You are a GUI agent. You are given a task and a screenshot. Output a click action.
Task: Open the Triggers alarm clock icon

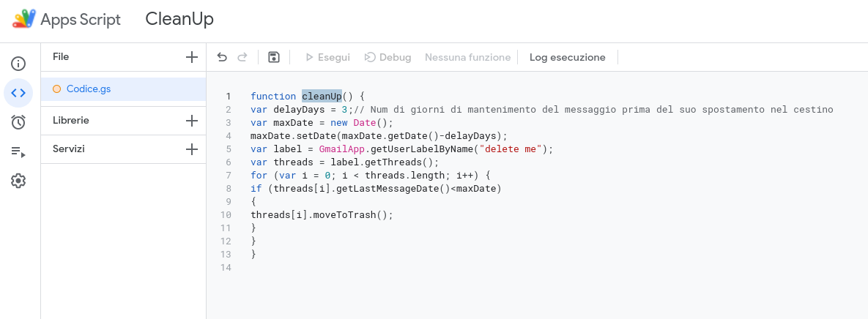click(18, 122)
